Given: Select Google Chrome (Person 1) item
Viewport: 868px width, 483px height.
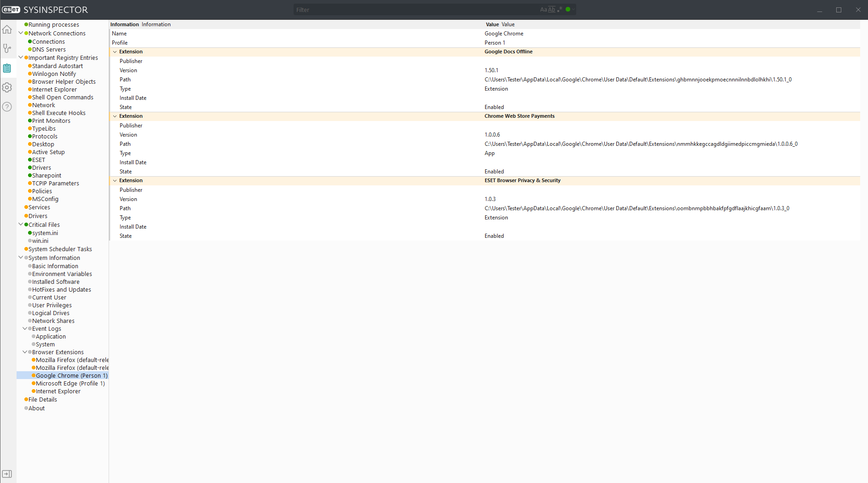Looking at the screenshot, I should [x=72, y=376].
